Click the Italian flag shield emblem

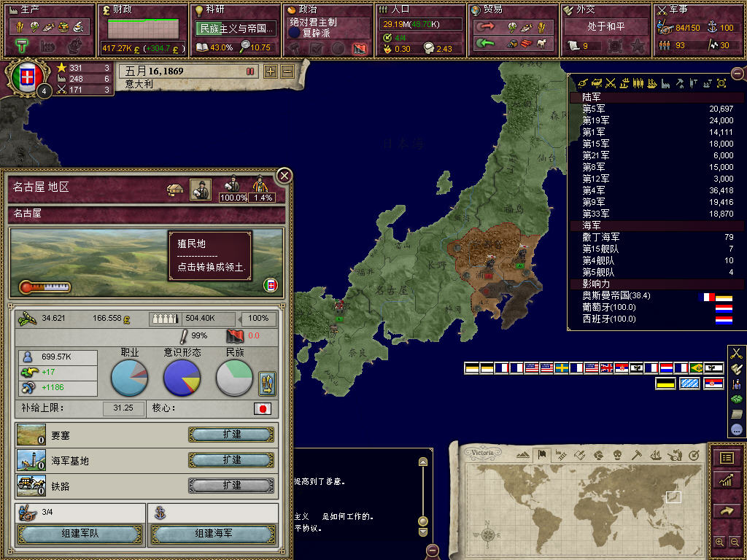pos(27,77)
